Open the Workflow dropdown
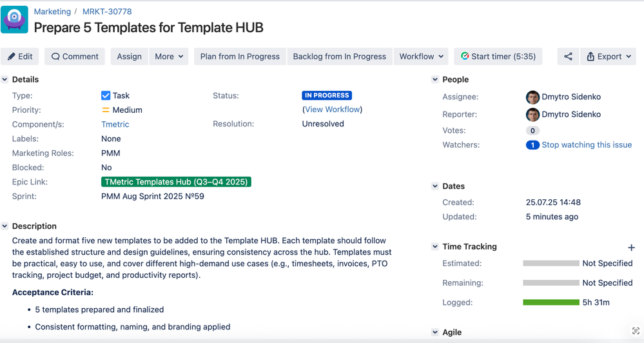This screenshot has height=343, width=644. 422,56
